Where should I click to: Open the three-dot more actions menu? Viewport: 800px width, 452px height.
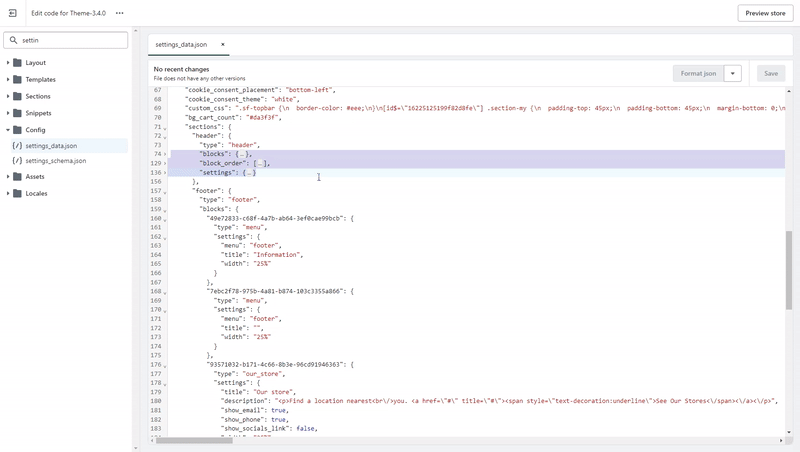click(119, 13)
